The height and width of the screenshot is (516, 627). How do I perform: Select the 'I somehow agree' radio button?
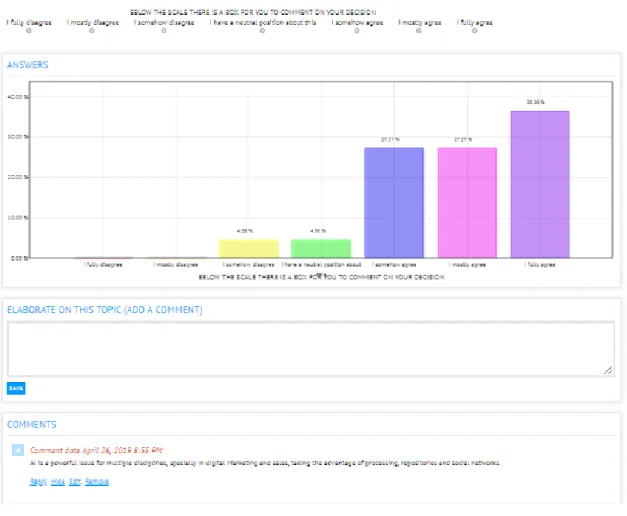[x=357, y=30]
